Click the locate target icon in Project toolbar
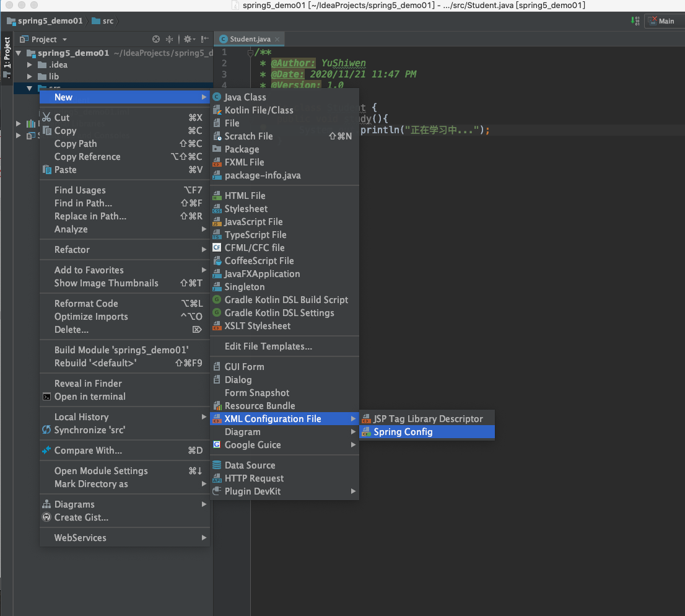Screen dimensions: 685x616 tap(156, 39)
